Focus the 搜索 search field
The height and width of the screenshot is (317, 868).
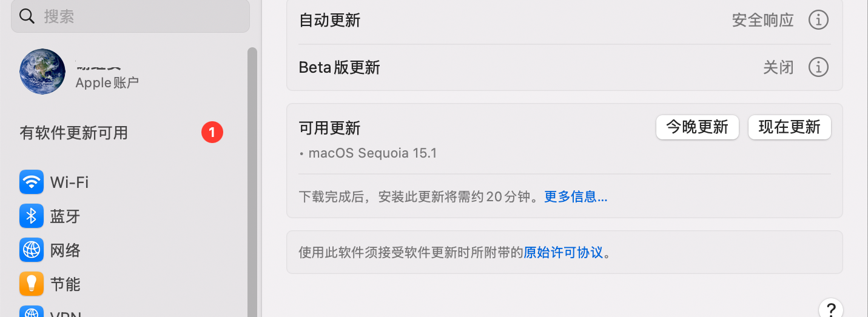click(x=140, y=16)
